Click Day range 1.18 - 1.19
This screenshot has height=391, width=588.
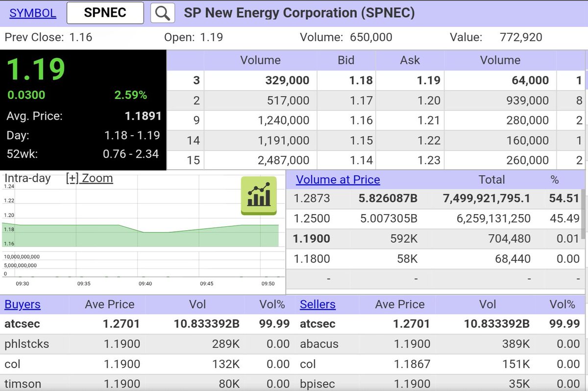pyautogui.click(x=132, y=135)
